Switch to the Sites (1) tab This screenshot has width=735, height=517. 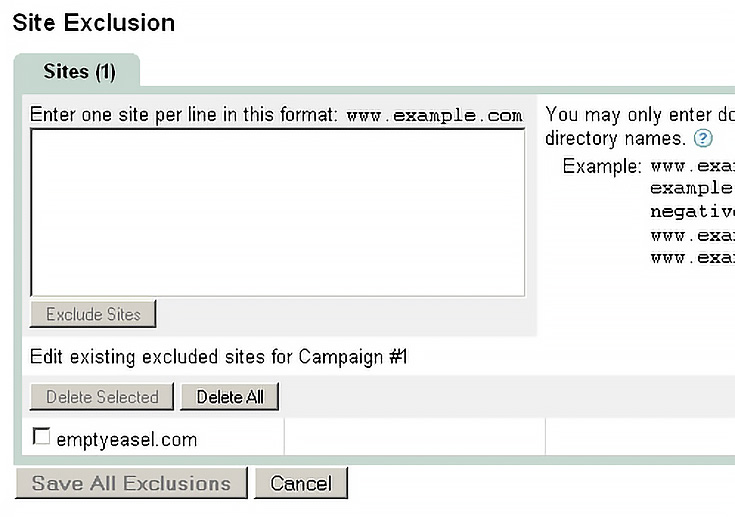pos(79,72)
